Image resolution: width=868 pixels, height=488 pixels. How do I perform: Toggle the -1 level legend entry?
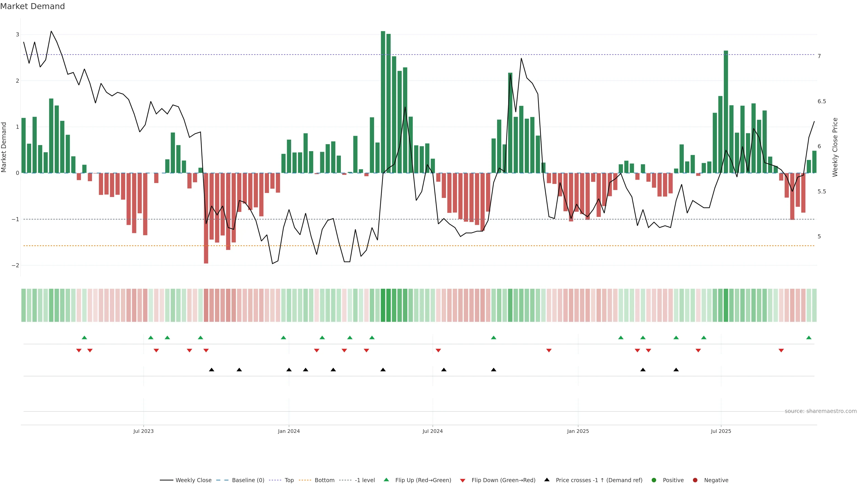pos(365,480)
